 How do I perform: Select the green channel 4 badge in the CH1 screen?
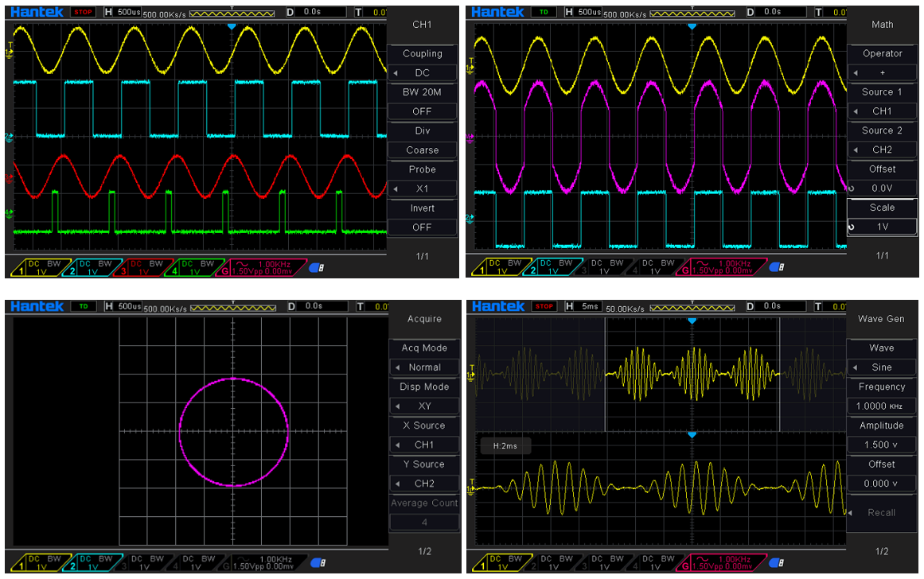196,267
